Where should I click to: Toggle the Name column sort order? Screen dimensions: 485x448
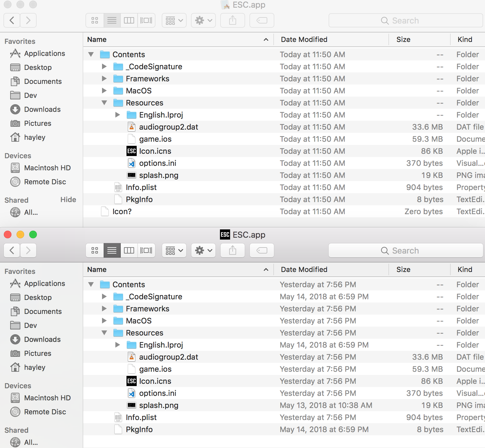tap(97, 39)
